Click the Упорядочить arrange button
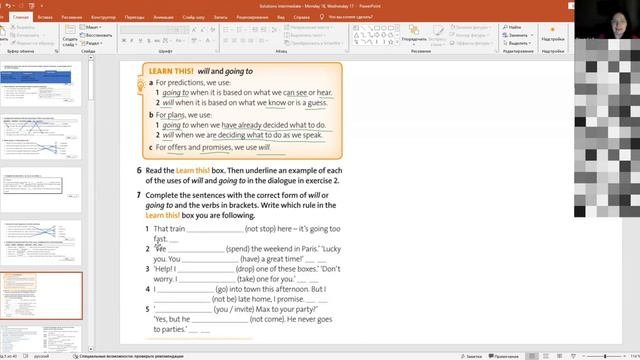The height and width of the screenshot is (360, 640). pos(414,35)
